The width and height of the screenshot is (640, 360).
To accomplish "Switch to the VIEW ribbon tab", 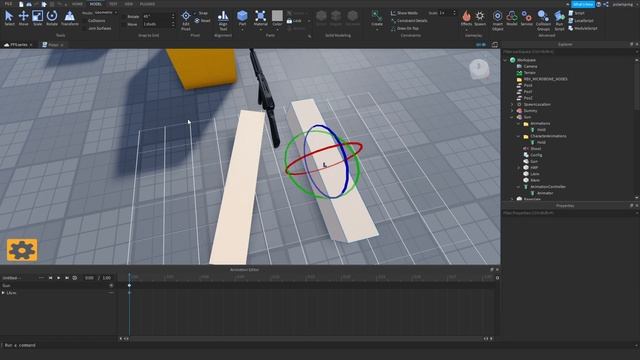I will click(129, 4).
